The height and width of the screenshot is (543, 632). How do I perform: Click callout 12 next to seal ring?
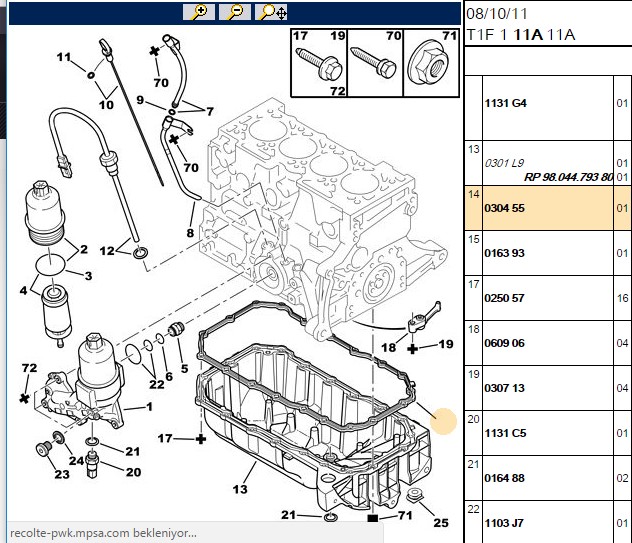point(107,251)
